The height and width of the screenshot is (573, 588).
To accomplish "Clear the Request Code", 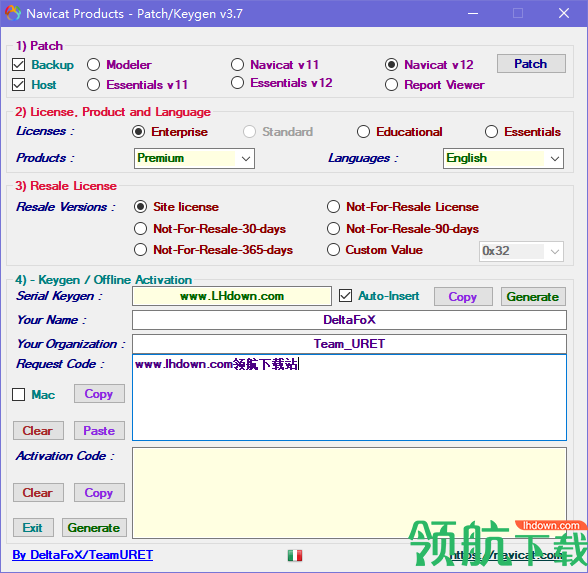I will (x=38, y=430).
